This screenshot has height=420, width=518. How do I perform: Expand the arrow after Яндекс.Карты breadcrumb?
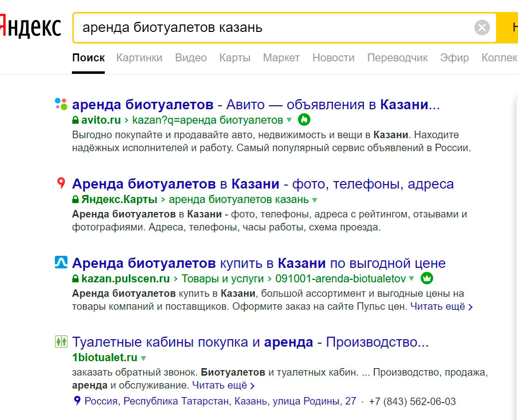[x=315, y=200]
